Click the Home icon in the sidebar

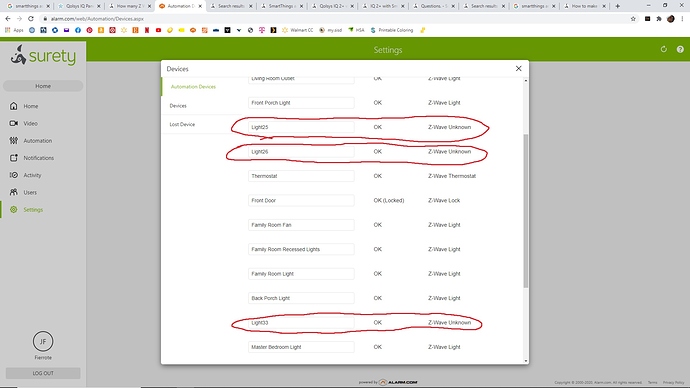14,106
